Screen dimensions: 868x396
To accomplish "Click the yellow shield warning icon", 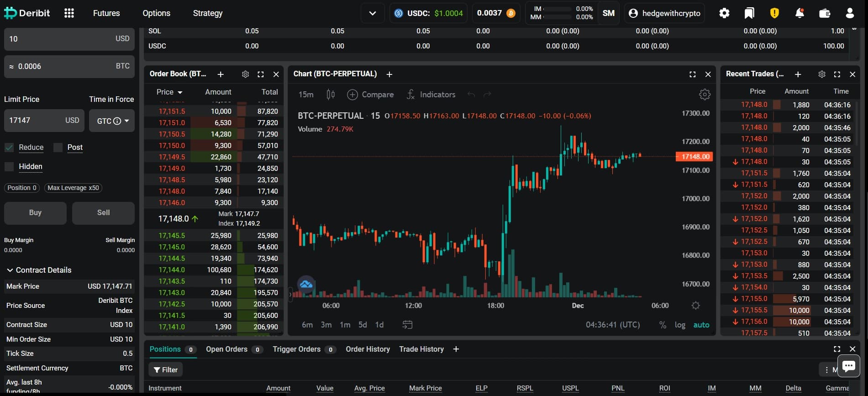I will click(774, 13).
